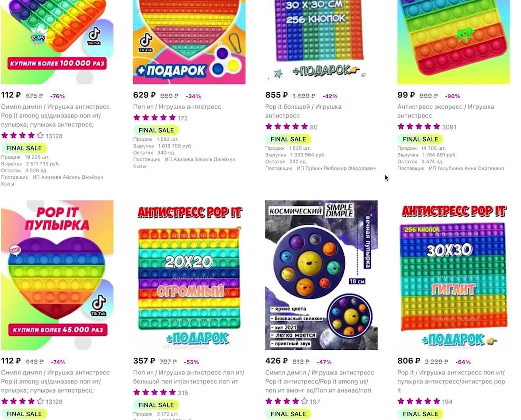
Task: Click FINAL SALE badge under 629 ₽ product
Action: pyautogui.click(x=156, y=130)
